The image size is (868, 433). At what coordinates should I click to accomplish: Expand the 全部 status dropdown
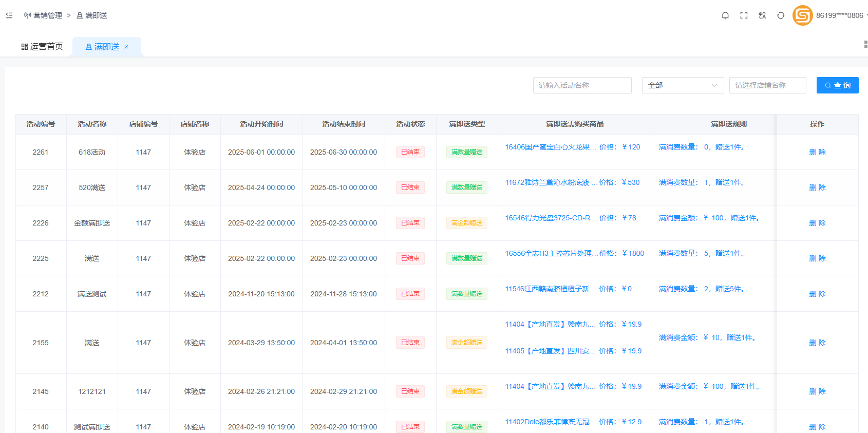tap(683, 85)
